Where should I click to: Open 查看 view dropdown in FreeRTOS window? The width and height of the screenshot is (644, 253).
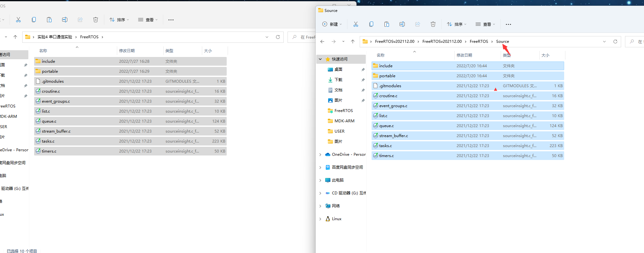(147, 20)
